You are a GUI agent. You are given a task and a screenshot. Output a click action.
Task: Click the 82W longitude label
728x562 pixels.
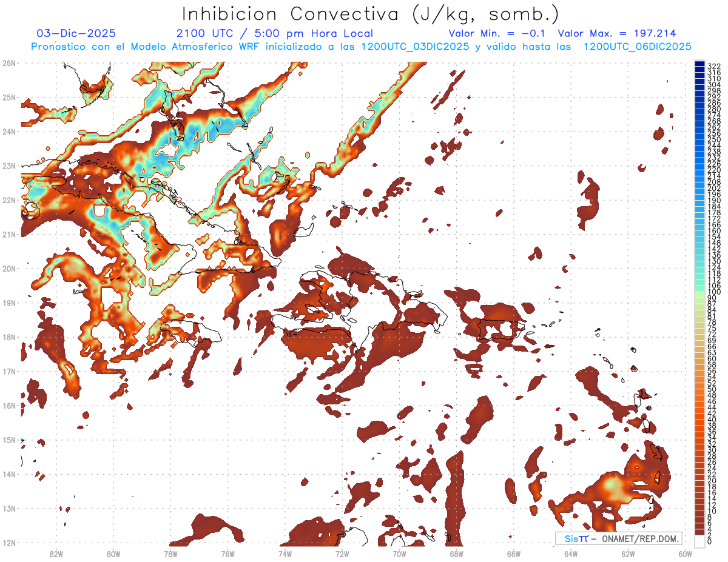(56, 554)
